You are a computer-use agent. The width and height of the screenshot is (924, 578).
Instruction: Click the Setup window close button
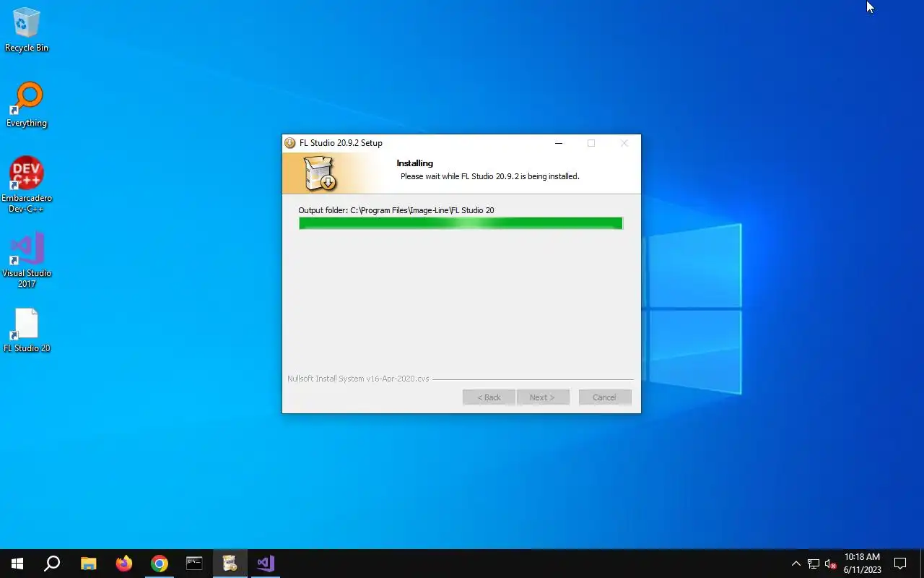coord(624,143)
